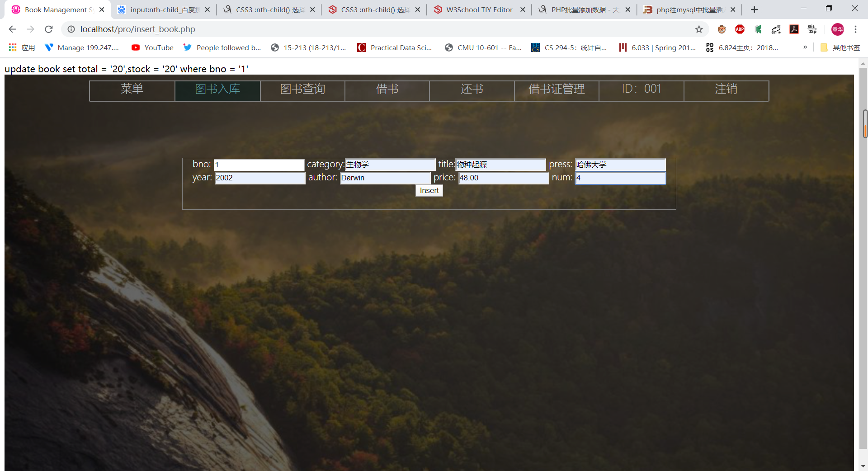The image size is (868, 471).
Task: Open the CMU 10-601 bookmark
Action: (483, 47)
